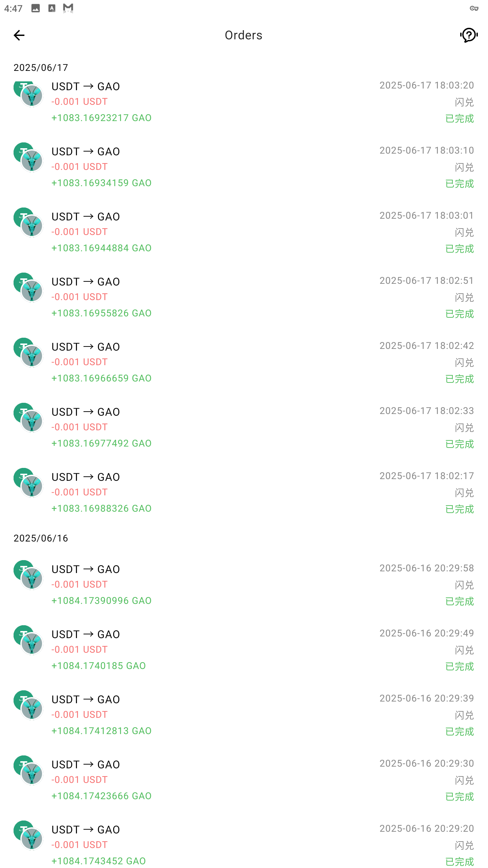Tap the 闪兑 label on the 18:02:42 order
The width and height of the screenshot is (488, 868).
[464, 363]
